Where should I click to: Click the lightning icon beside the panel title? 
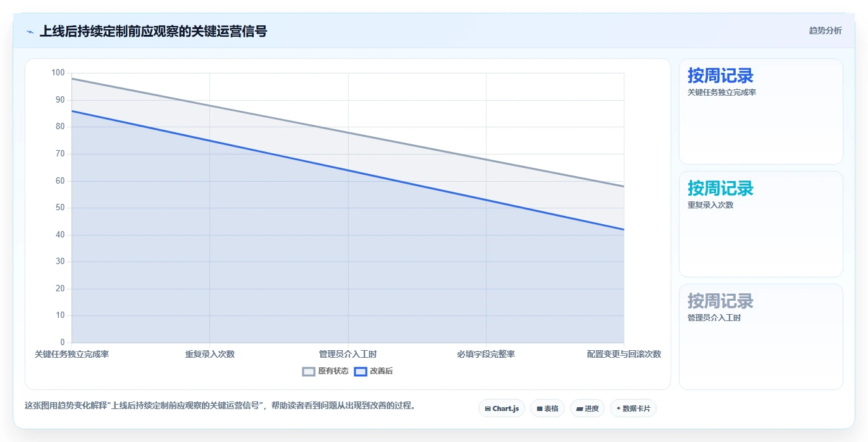tap(30, 32)
